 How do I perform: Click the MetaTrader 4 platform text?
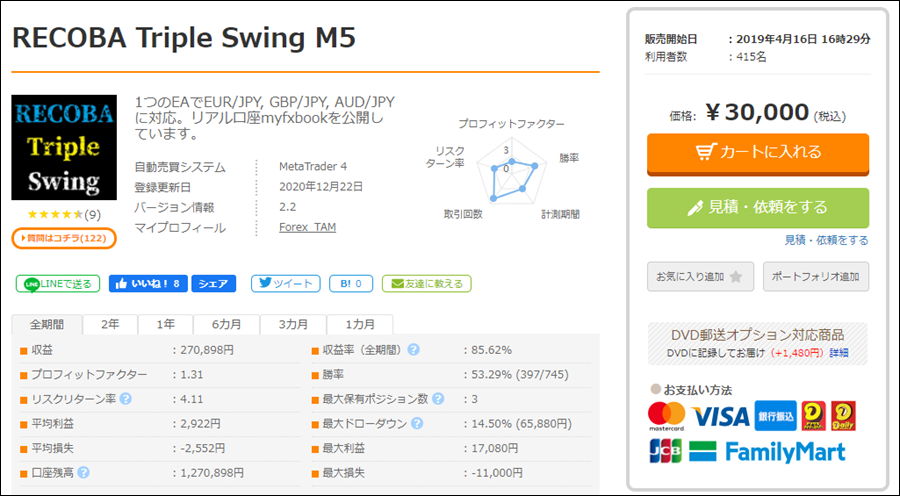point(313,166)
